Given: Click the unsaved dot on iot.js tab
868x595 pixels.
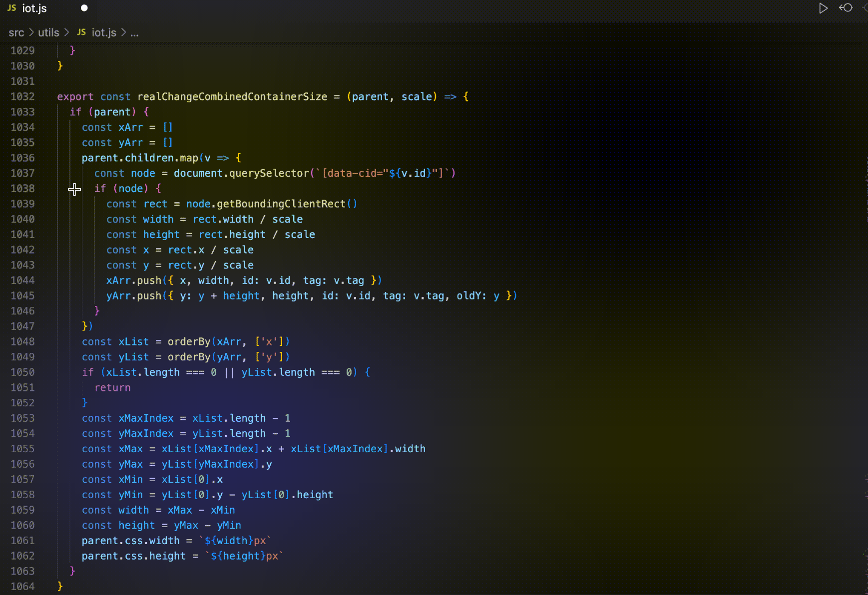Looking at the screenshot, I should click(84, 8).
